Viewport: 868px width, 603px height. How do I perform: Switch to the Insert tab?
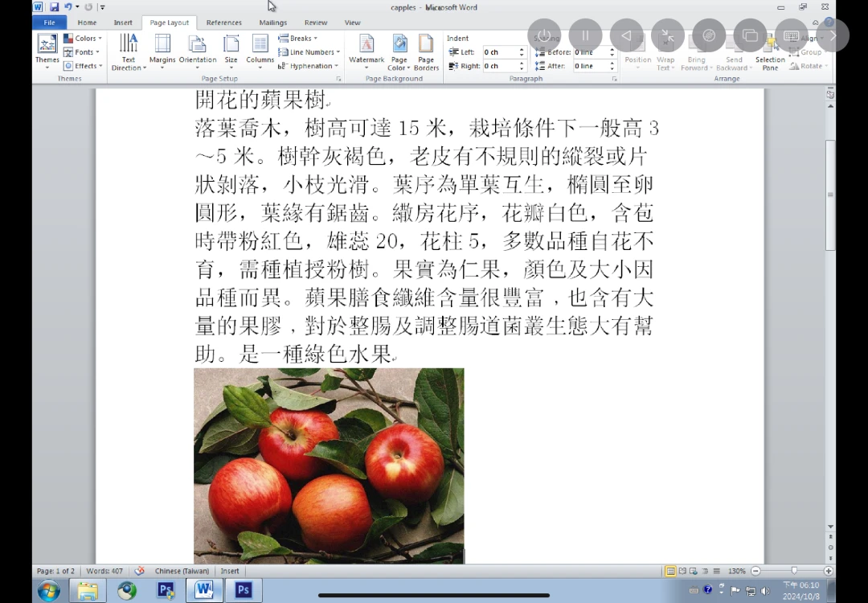click(123, 23)
